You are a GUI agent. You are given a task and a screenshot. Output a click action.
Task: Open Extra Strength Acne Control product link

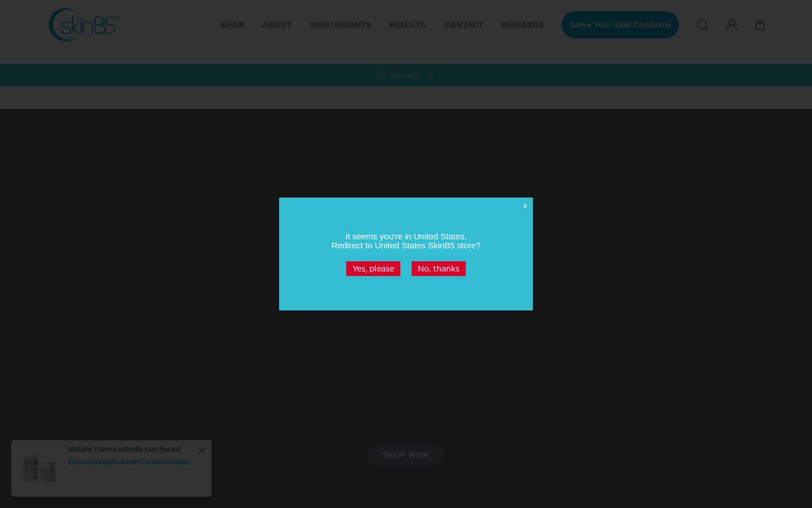pyautogui.click(x=131, y=462)
